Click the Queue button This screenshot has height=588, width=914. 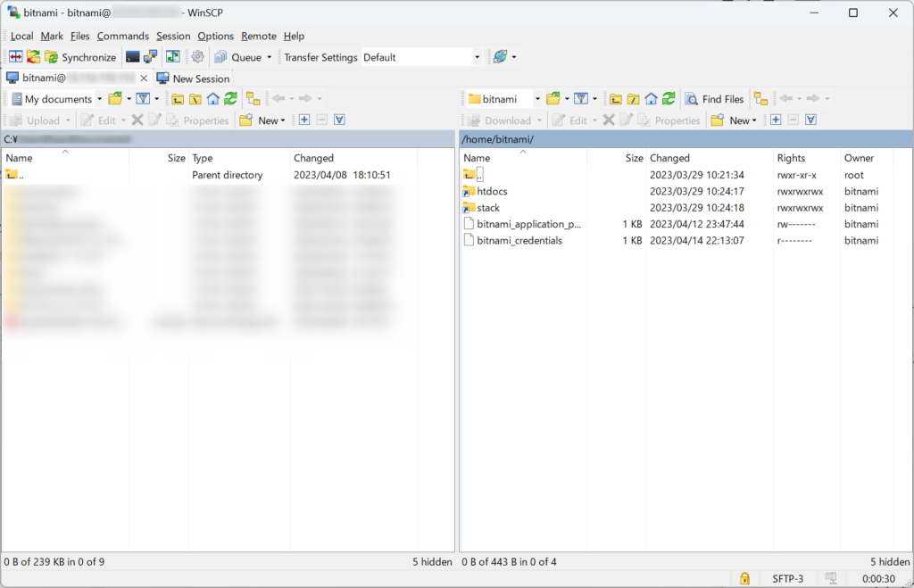(x=238, y=57)
